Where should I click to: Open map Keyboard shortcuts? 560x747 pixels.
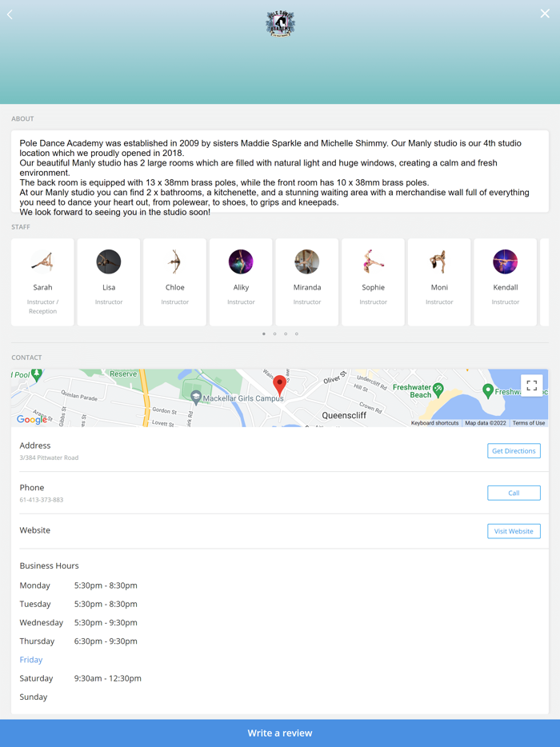click(x=434, y=423)
